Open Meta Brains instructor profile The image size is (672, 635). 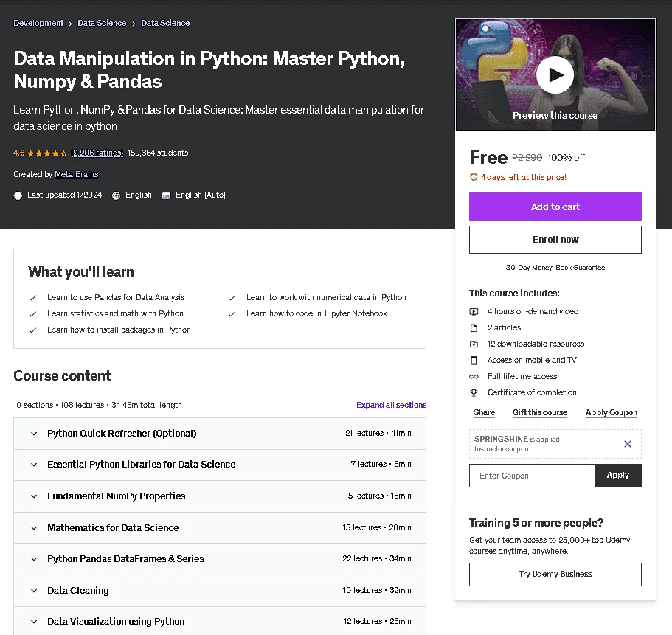76,174
